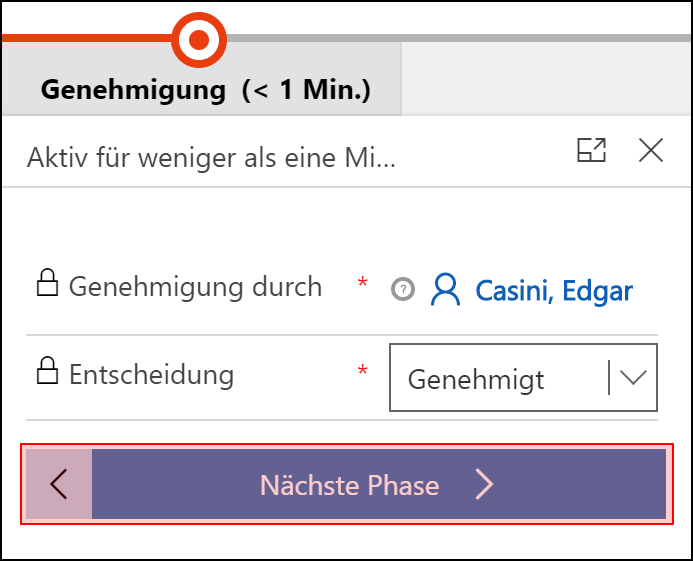Screen dimensions: 693x561
Task: Click the Aktiv für weniger als eine Mi... header
Action: (211, 157)
